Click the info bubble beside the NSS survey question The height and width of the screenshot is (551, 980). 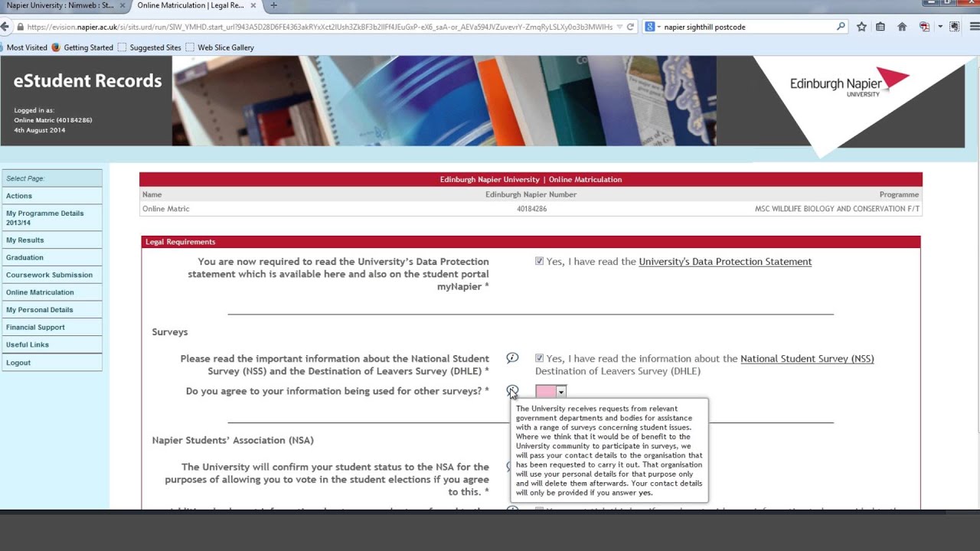pyautogui.click(x=512, y=358)
